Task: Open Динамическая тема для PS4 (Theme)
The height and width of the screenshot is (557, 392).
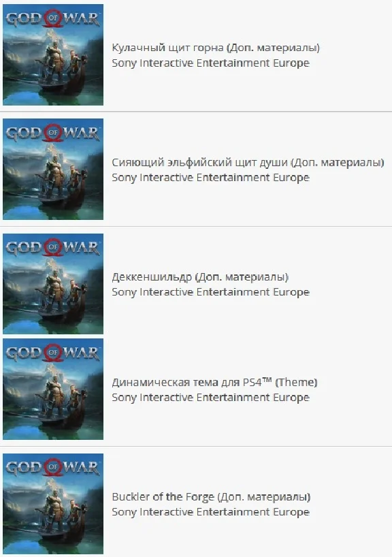Action: [214, 382]
